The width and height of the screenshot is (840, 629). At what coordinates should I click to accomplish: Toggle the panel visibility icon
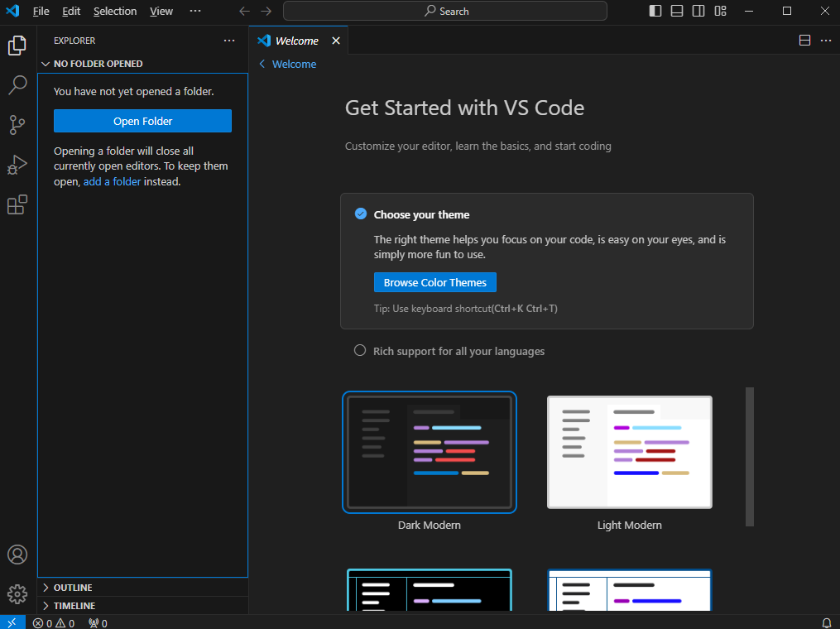pyautogui.click(x=676, y=11)
